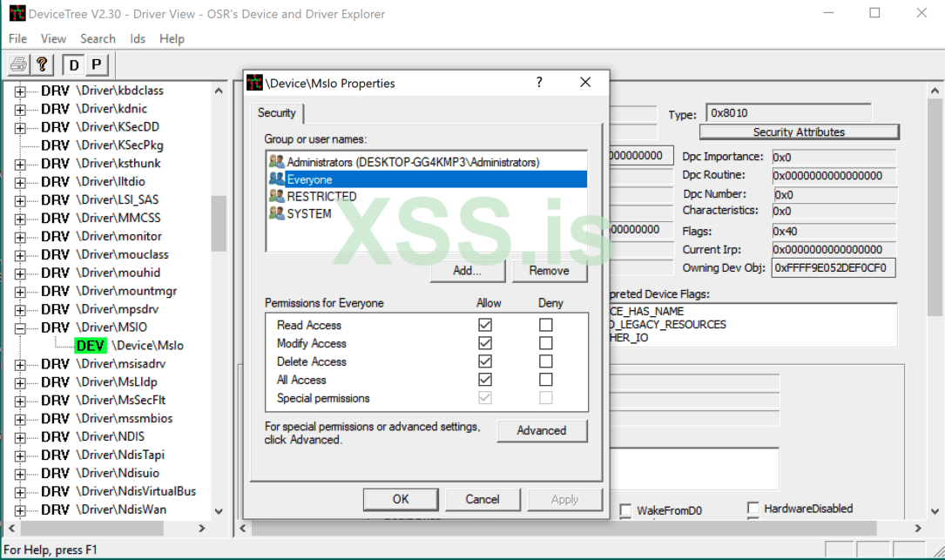
Task: Click the Everyone group icon
Action: click(x=277, y=179)
